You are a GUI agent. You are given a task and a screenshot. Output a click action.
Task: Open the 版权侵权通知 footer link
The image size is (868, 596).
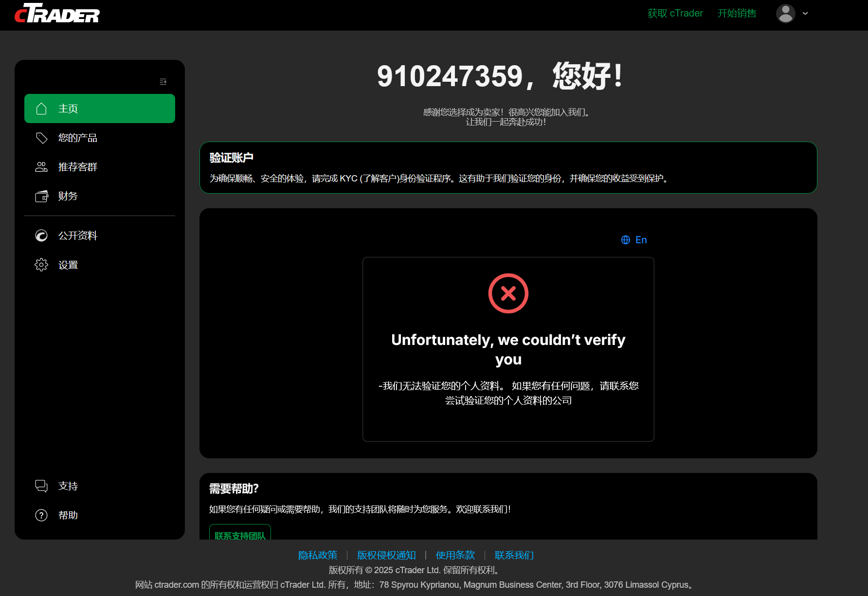(x=386, y=555)
